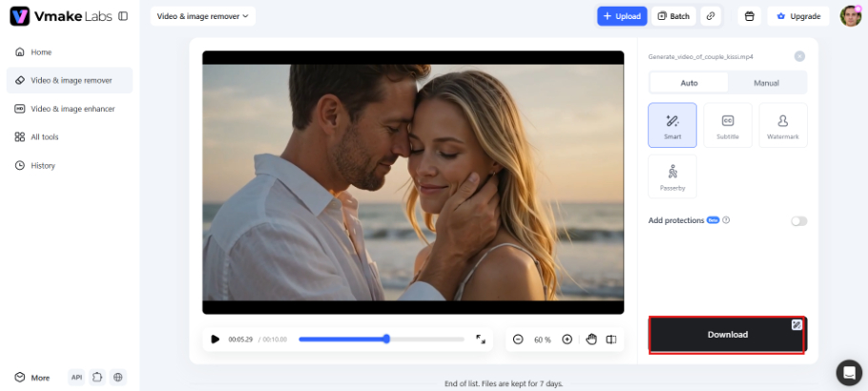Open the Batch upload option
868x391 pixels.
point(673,16)
